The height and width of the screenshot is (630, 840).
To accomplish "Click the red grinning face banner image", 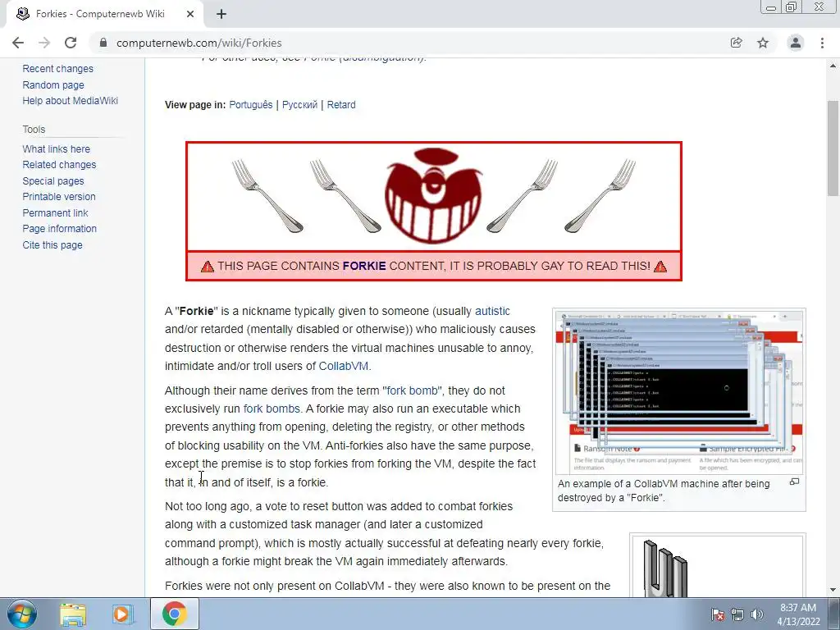I will pos(433,196).
